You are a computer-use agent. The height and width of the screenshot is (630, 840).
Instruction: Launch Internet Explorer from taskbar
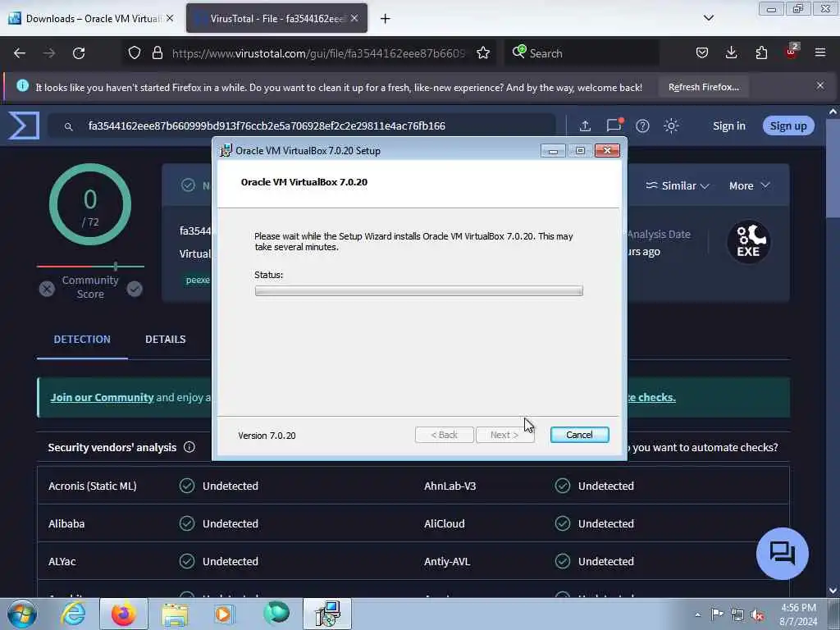click(x=73, y=614)
